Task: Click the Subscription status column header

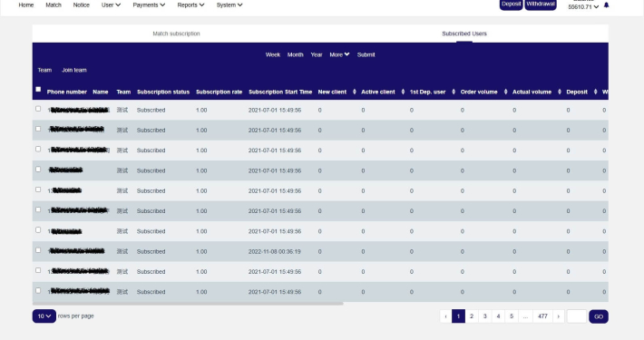Action: coord(163,92)
